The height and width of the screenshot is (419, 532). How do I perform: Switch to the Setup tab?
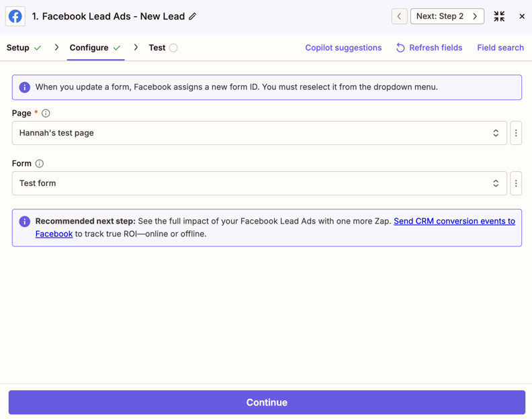click(x=24, y=48)
